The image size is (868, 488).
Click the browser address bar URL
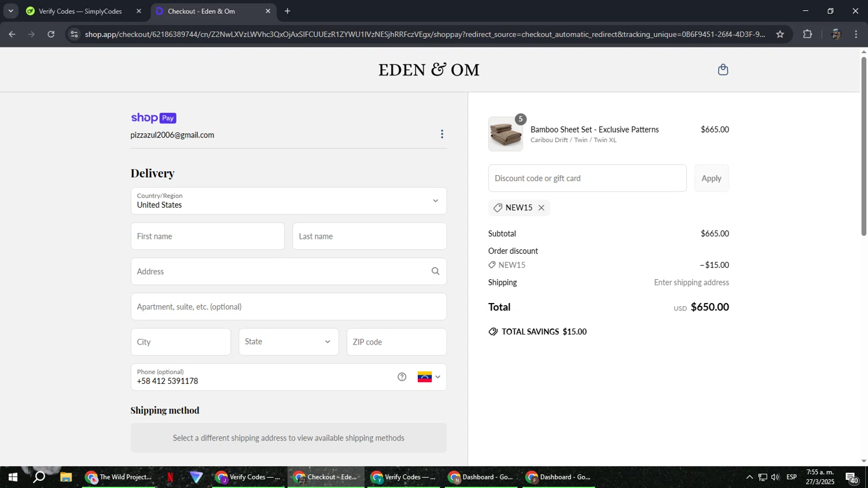click(x=425, y=34)
